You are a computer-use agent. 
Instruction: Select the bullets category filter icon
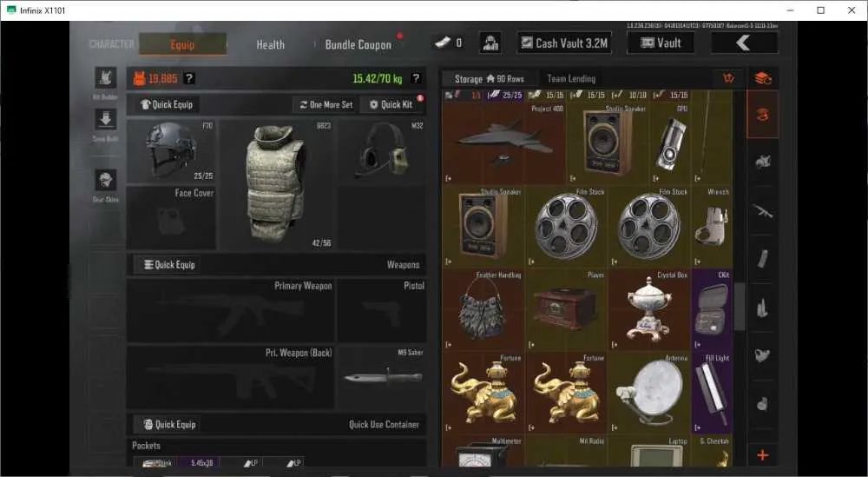(763, 307)
